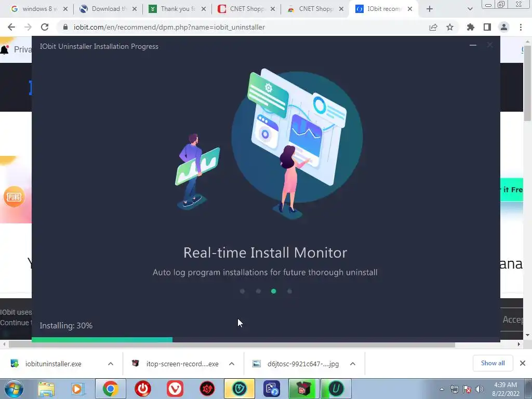Show hidden system tray icons
This screenshot has width=532, height=399.
pyautogui.click(x=442, y=389)
